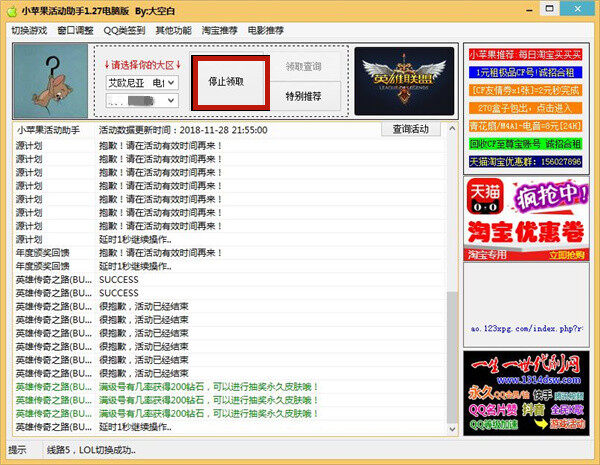Click the green apple app icon in title bar
Image resolution: width=600 pixels, height=465 pixels.
click(x=11, y=11)
